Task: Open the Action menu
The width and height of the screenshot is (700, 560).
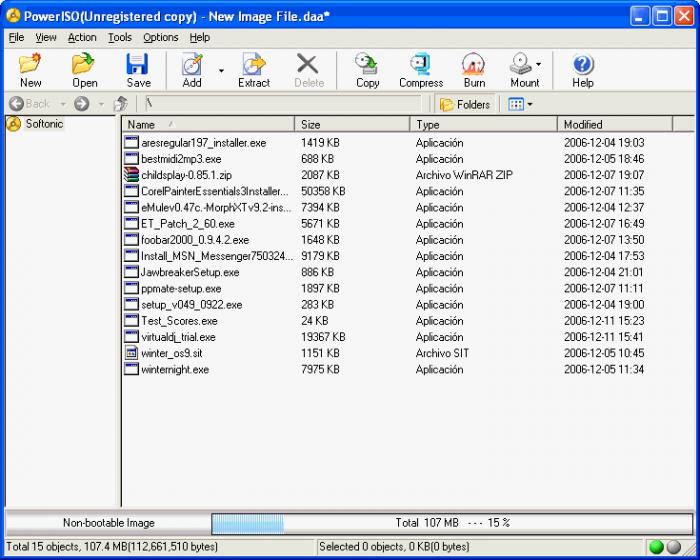Action: (x=82, y=37)
